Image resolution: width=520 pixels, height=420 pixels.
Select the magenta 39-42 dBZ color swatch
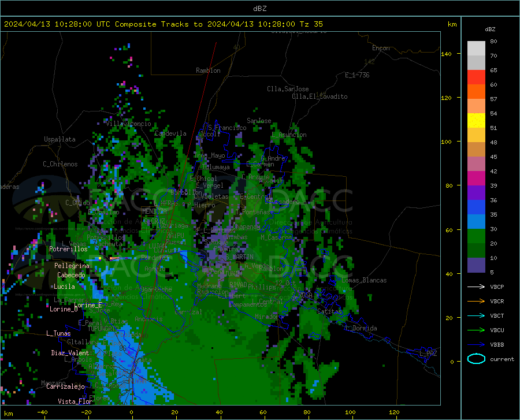(x=476, y=179)
